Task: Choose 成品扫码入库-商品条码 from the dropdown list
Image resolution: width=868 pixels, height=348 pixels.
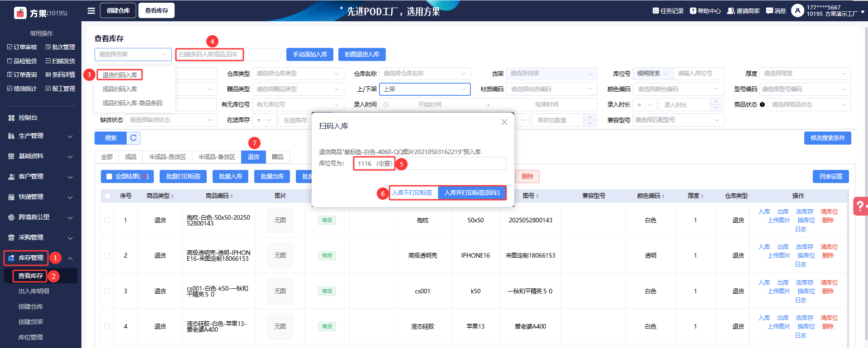Action: tap(133, 103)
